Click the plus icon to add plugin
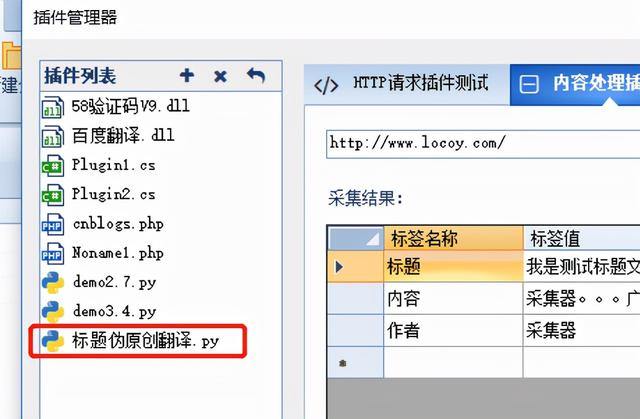Image resolution: width=640 pixels, height=419 pixels. pos(187,75)
